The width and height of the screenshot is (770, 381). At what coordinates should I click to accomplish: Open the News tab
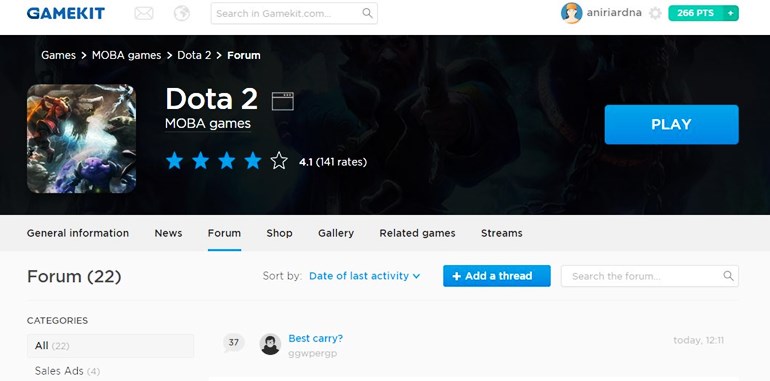click(x=168, y=233)
